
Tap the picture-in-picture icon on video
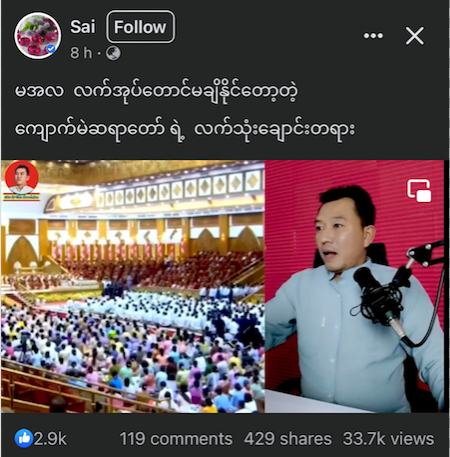tap(419, 191)
